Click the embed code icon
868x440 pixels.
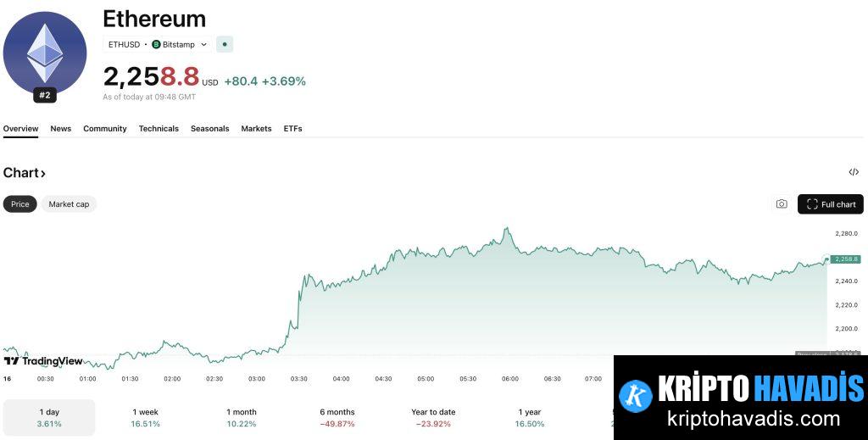[854, 172]
